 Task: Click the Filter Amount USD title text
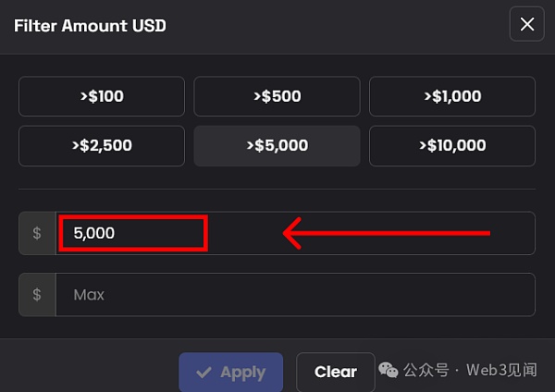[x=90, y=25]
